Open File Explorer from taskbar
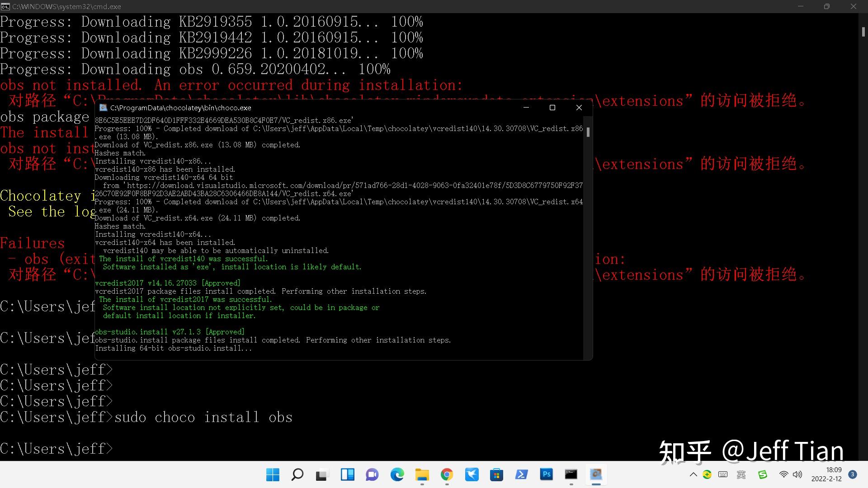Screen dimensions: 868x488 422,474
